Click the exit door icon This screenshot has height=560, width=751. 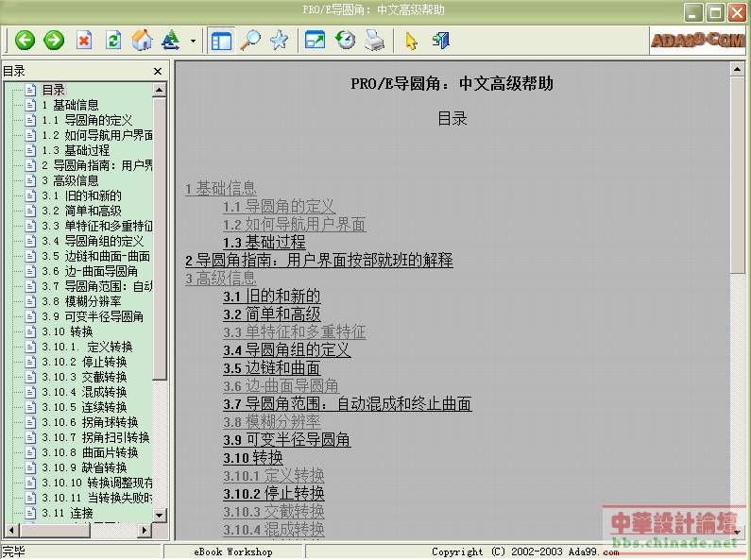(x=440, y=41)
